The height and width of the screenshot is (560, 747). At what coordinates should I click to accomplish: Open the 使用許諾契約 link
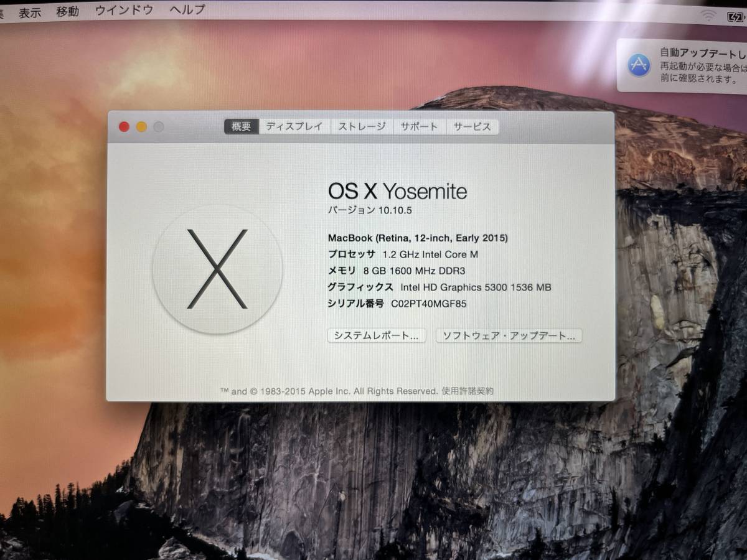[467, 391]
